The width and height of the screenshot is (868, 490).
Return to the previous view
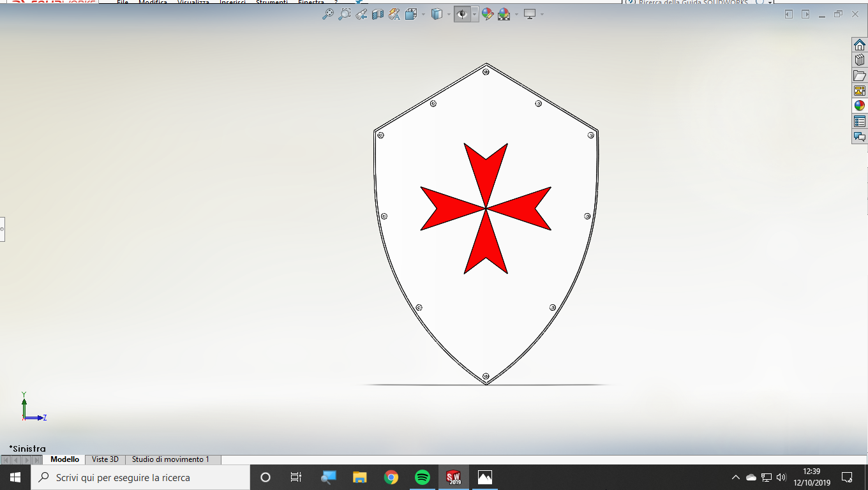point(361,13)
